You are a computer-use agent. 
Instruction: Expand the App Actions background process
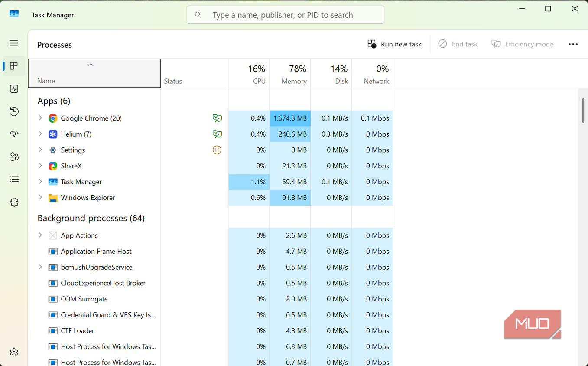click(40, 235)
